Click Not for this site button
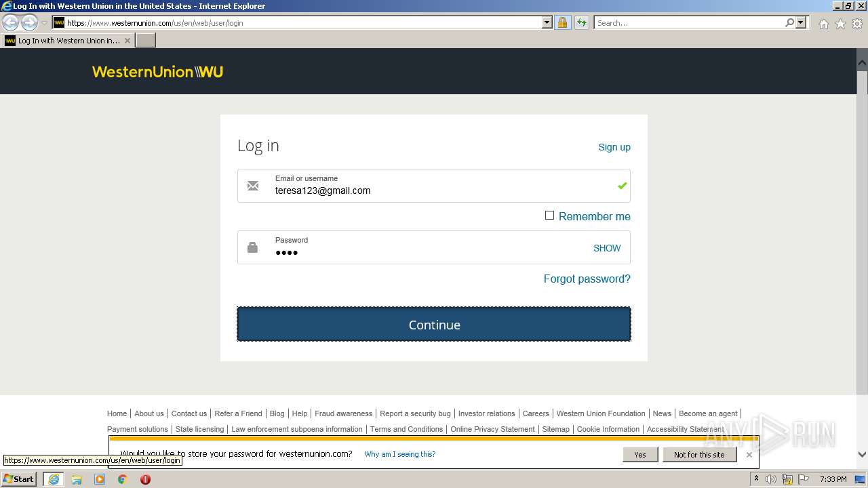 (699, 455)
